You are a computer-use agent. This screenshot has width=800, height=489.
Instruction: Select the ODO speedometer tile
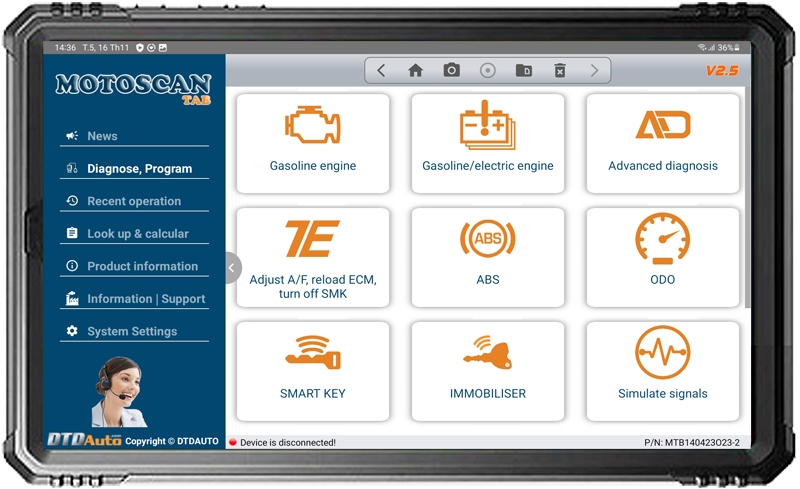[663, 257]
